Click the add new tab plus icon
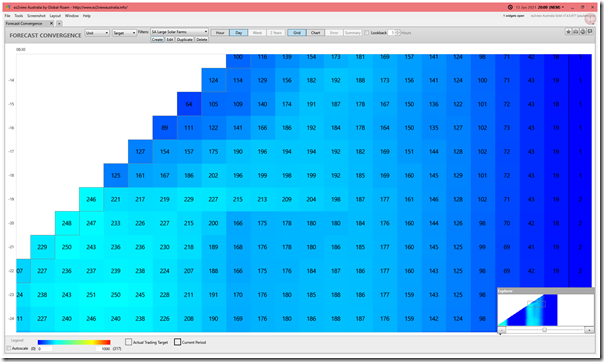The image size is (604, 362). pos(59,23)
